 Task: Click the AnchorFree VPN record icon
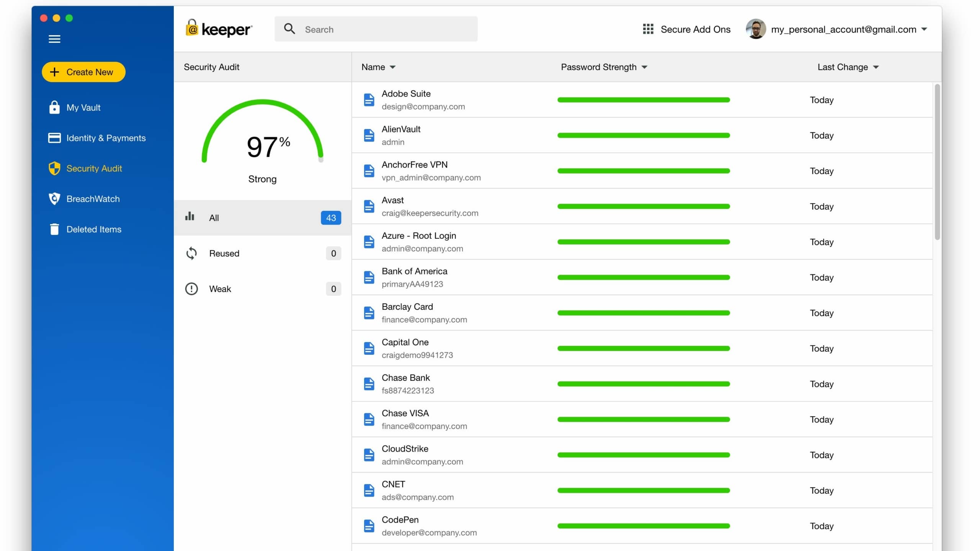point(369,171)
